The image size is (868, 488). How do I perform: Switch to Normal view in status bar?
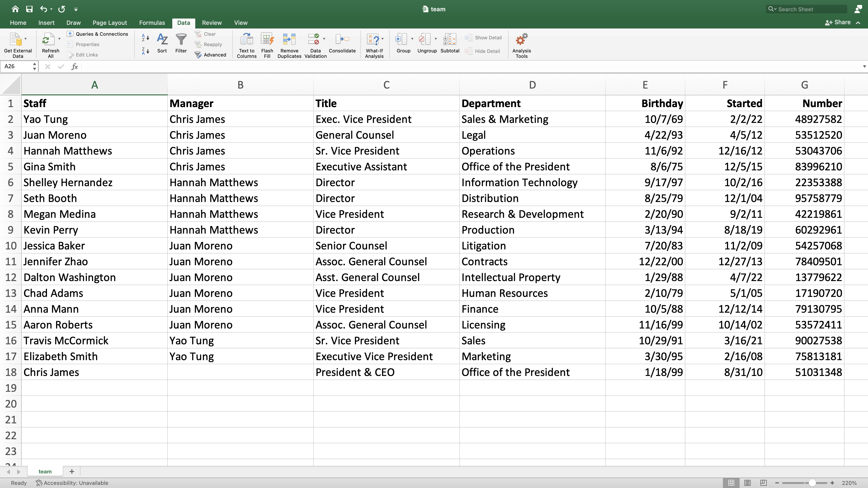click(x=731, y=483)
